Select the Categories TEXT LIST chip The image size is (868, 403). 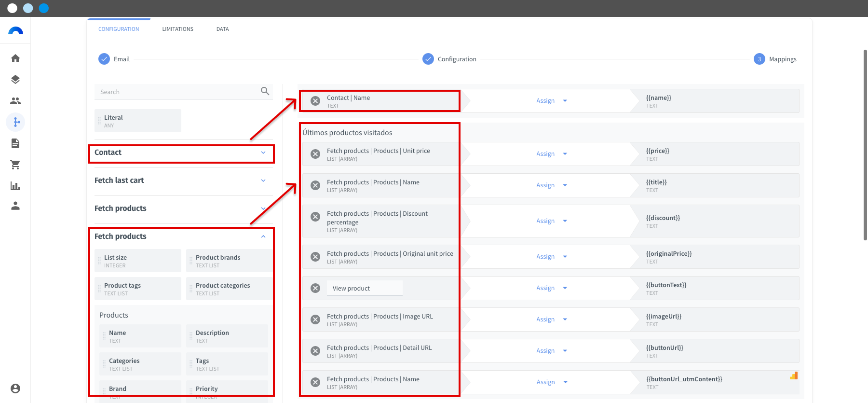pyautogui.click(x=140, y=364)
